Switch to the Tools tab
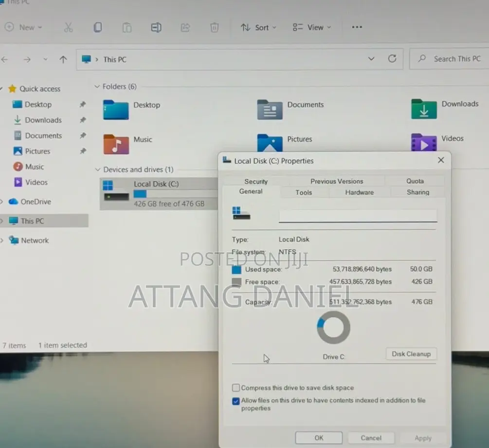 coord(304,192)
